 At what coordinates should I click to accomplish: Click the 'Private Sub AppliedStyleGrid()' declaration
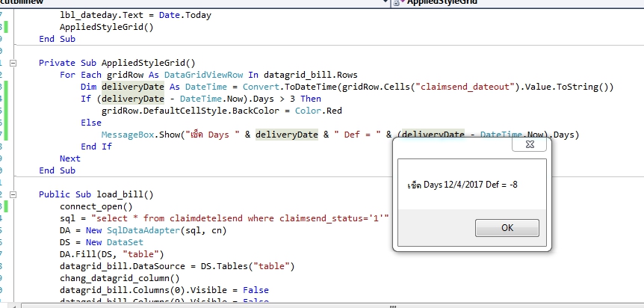tap(117, 63)
